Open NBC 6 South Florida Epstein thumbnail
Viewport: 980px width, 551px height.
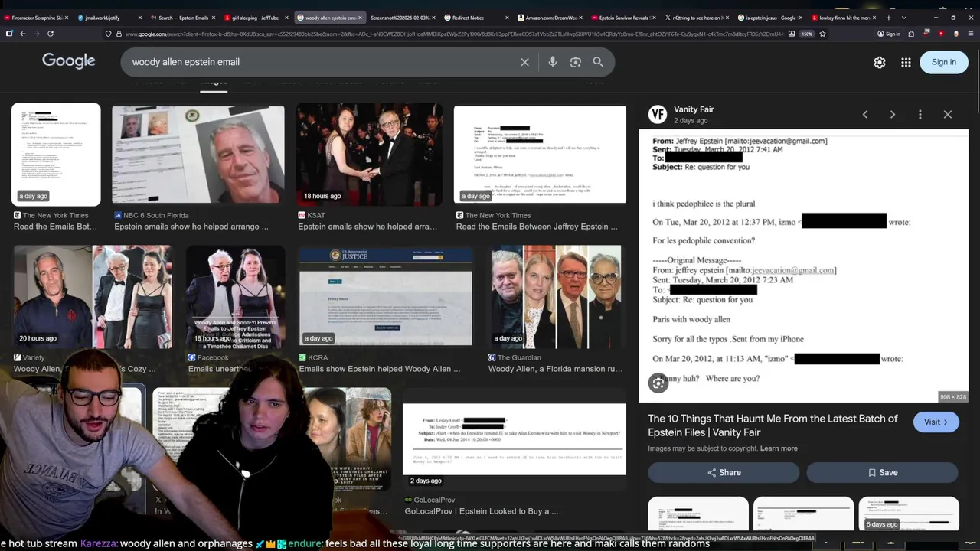point(198,155)
